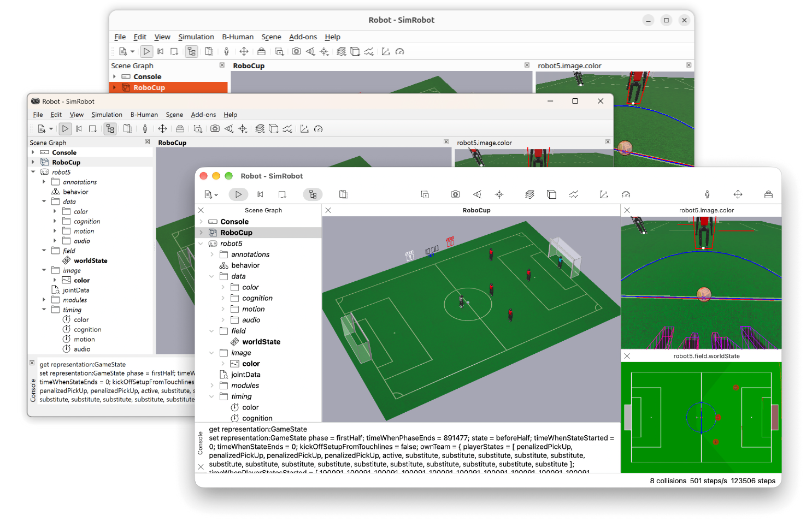This screenshot has height=528, width=812.
Task: Toggle the play simulation button in the front window
Action: click(x=238, y=194)
